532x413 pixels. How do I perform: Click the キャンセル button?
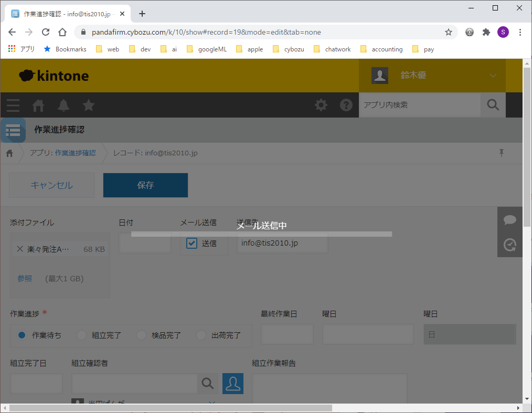(52, 185)
